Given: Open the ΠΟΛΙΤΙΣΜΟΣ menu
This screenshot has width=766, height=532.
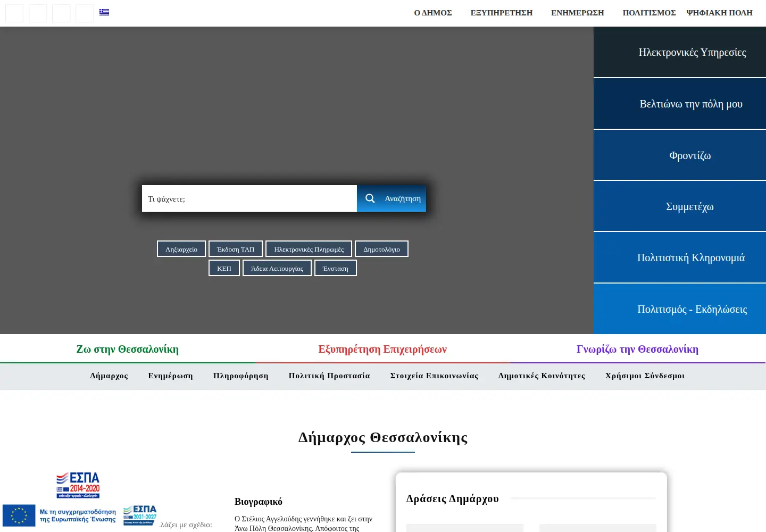Looking at the screenshot, I should (x=649, y=13).
